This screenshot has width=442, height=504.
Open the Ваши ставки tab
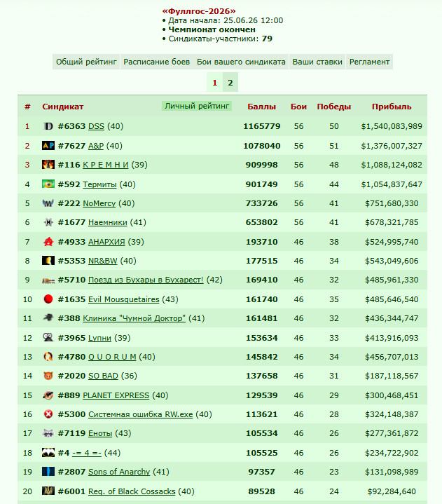(x=317, y=62)
